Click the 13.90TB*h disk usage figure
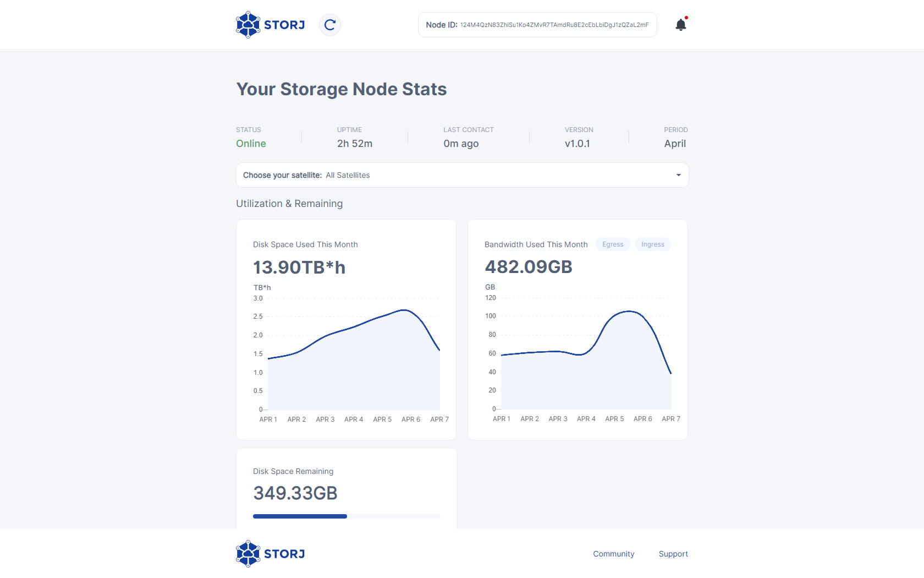924x578 pixels. tap(299, 268)
